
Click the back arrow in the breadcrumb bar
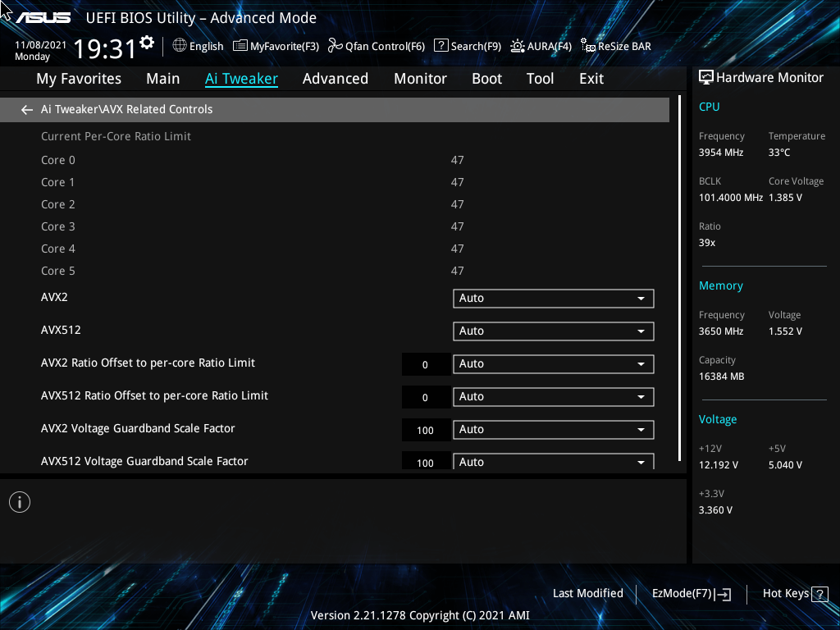pyautogui.click(x=26, y=110)
